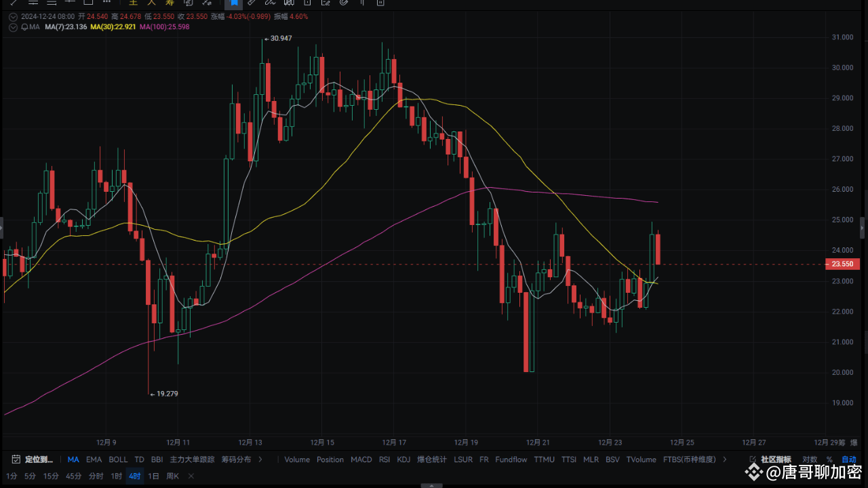The height and width of the screenshot is (488, 868).
Task: Open the ... more drawing tools menu
Action: pyautogui.click(x=106, y=3)
